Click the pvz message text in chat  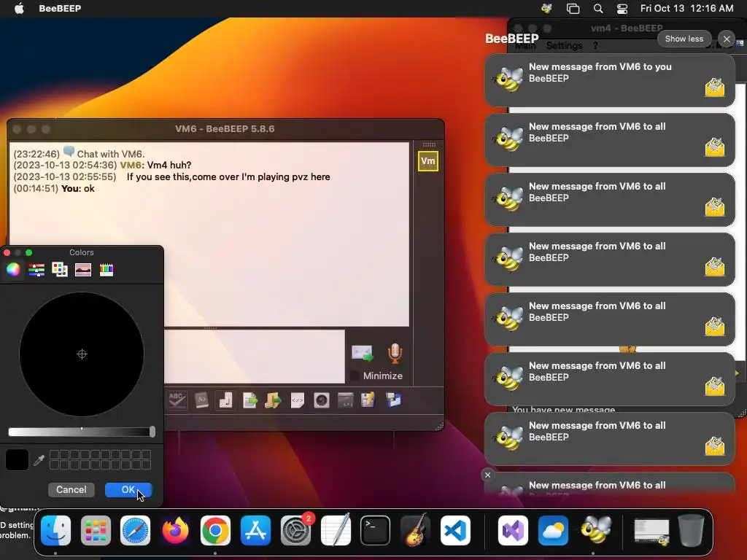pos(228,176)
